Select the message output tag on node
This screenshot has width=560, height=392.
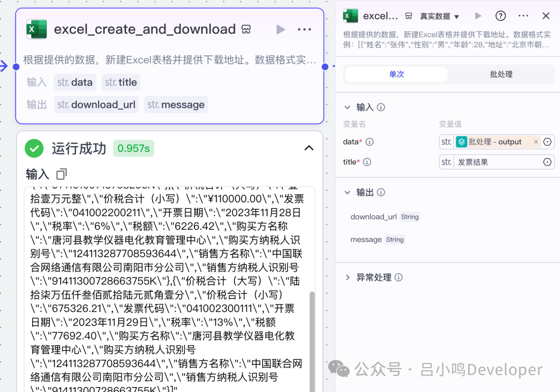pos(176,105)
